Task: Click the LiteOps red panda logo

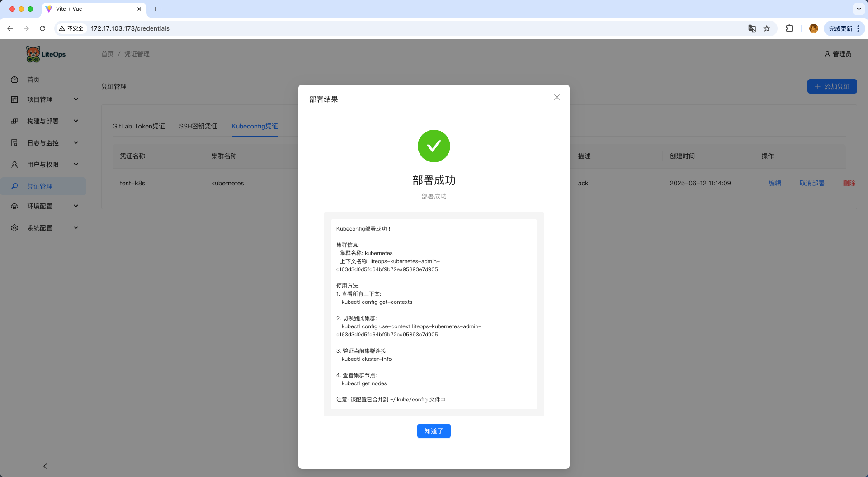Action: pyautogui.click(x=33, y=54)
